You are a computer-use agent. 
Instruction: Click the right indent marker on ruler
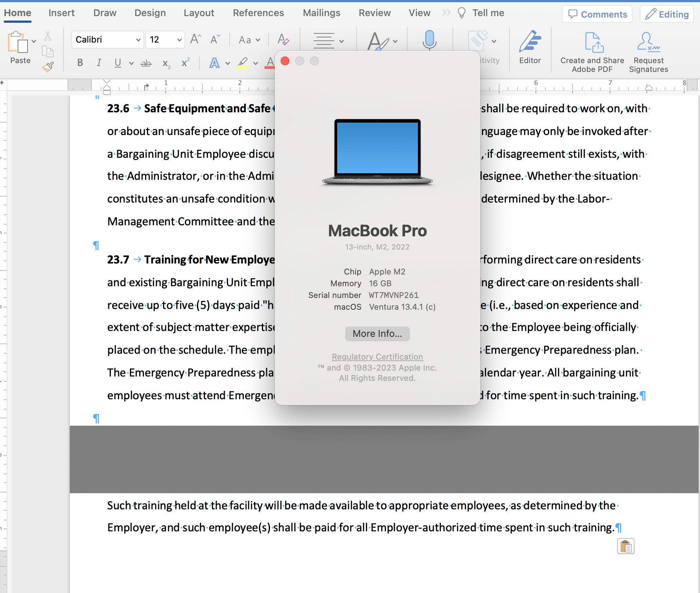click(649, 88)
